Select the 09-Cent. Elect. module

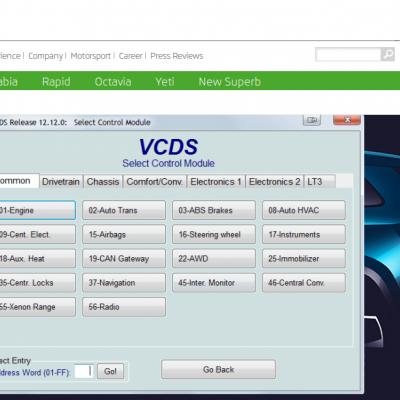(x=37, y=234)
